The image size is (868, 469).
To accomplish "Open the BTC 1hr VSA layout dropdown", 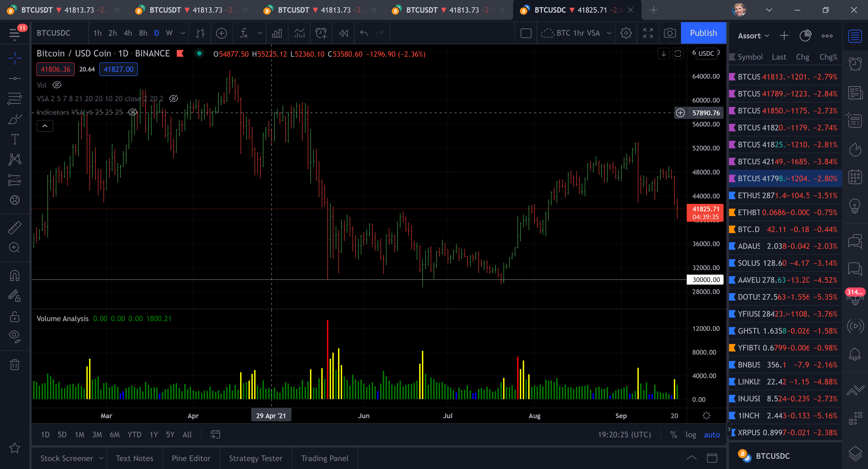I will click(609, 33).
